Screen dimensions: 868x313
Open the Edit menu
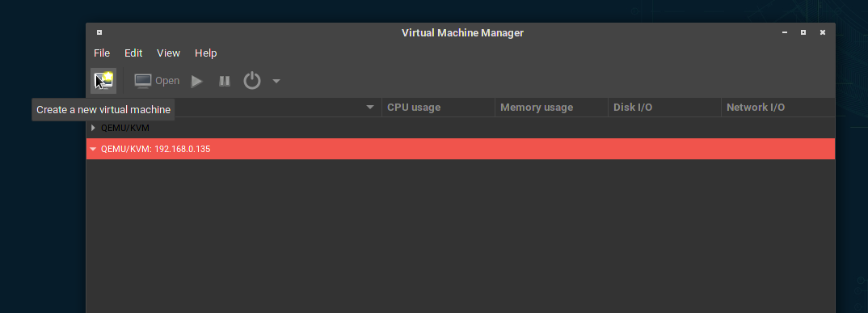(133, 53)
